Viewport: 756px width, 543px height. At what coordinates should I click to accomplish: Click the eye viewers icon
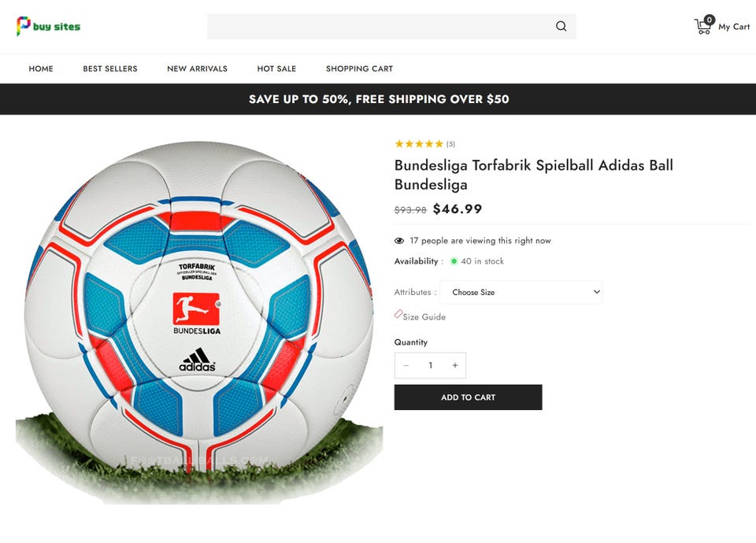pos(399,241)
